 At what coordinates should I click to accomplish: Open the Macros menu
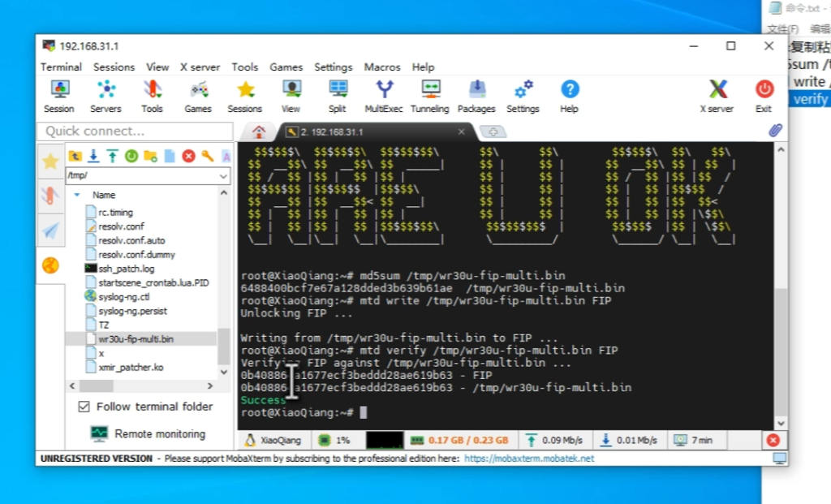(x=382, y=67)
